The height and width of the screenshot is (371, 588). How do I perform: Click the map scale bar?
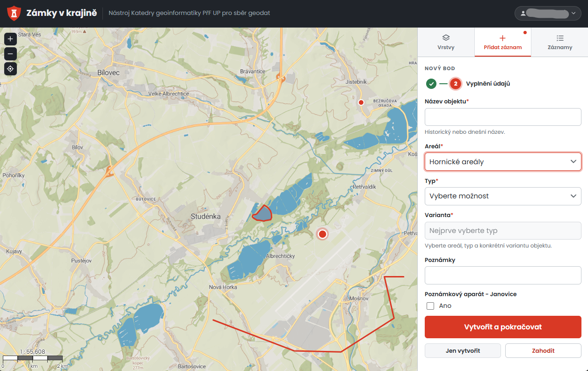coord(33,359)
